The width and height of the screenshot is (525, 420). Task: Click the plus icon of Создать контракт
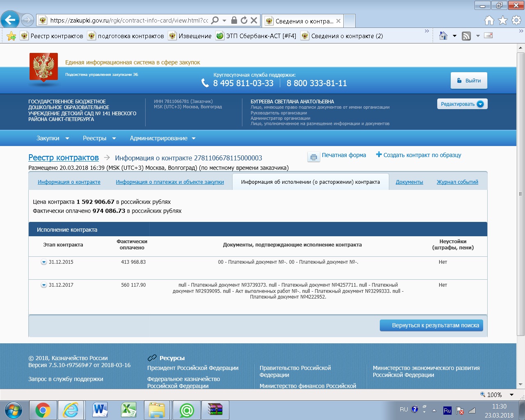379,155
